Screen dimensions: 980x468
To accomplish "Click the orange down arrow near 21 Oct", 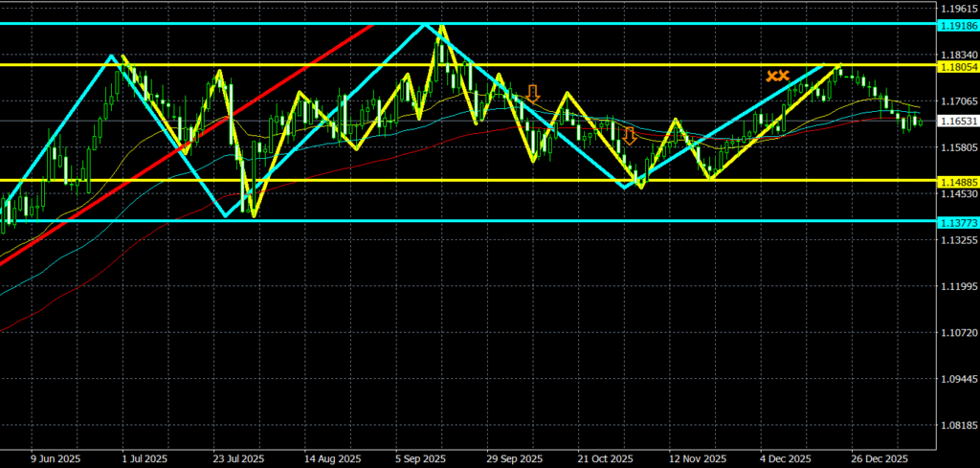I will (x=629, y=135).
